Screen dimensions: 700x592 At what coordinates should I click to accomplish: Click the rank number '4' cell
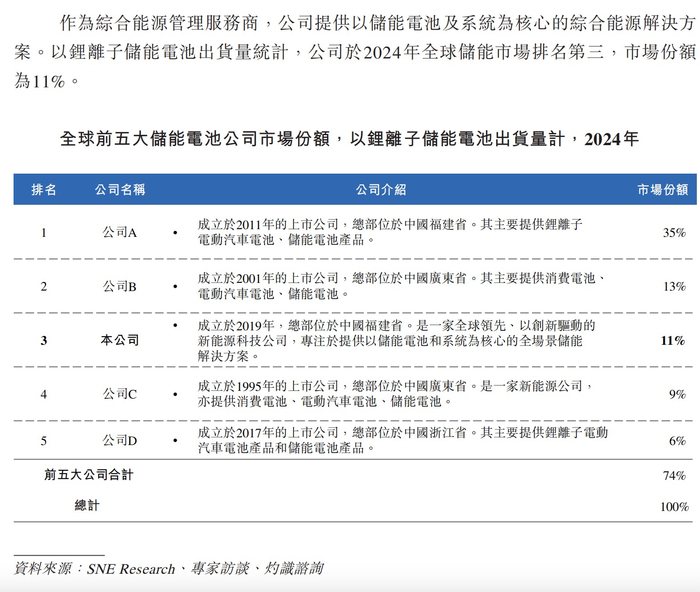pyautogui.click(x=44, y=394)
